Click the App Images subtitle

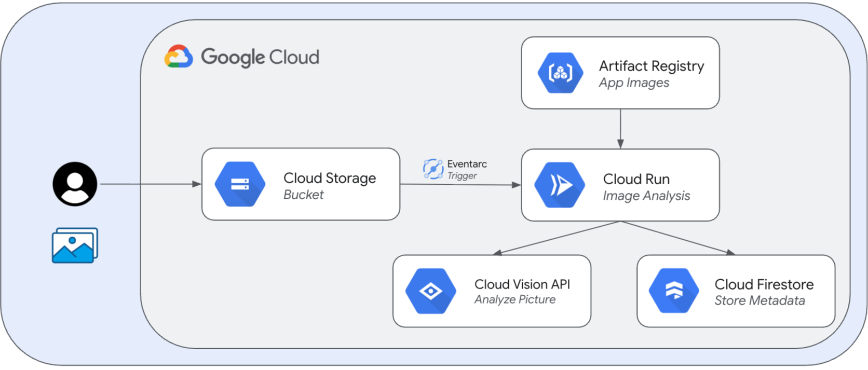coord(634,83)
